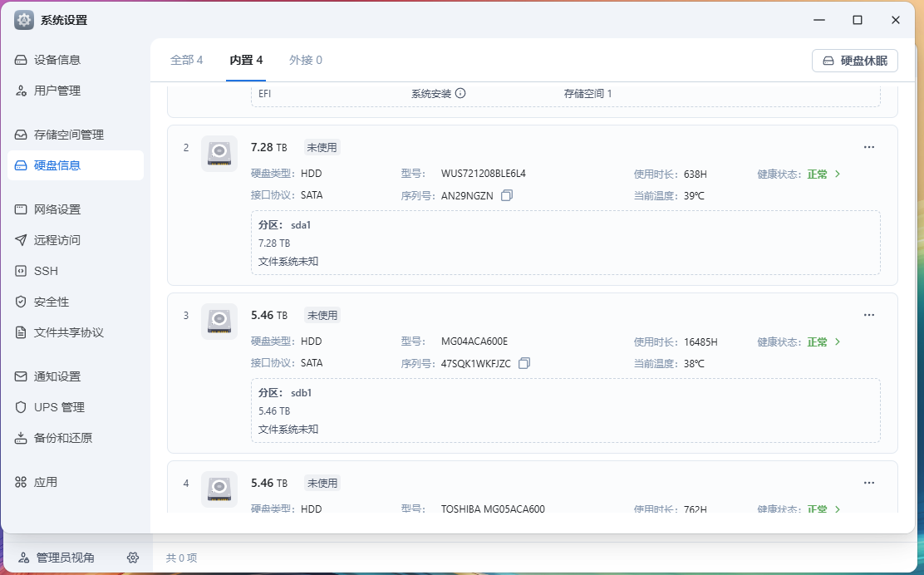Open settings gear next to 管理员视角
924x575 pixels.
tap(133, 558)
